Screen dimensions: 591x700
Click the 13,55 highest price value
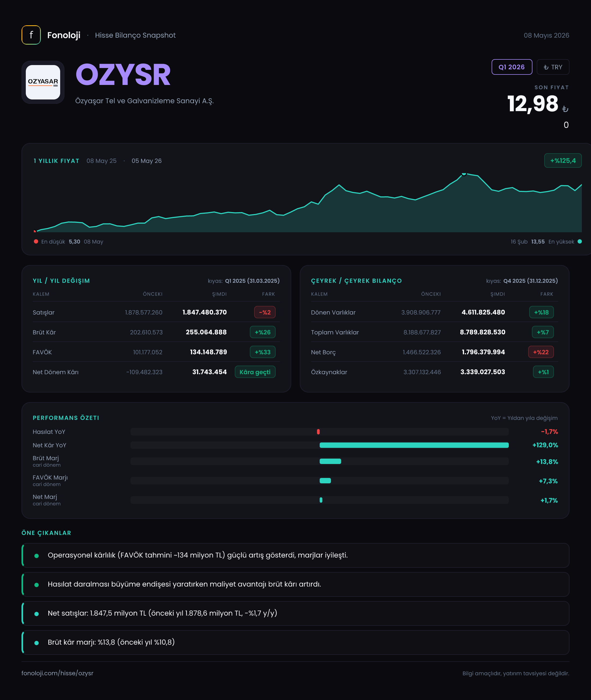click(538, 242)
